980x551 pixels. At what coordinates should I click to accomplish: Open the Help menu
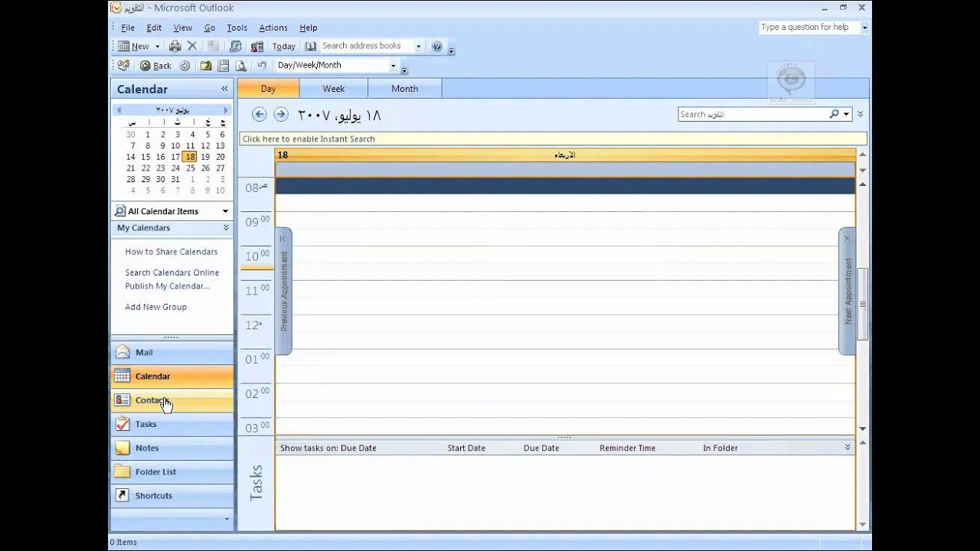[308, 28]
